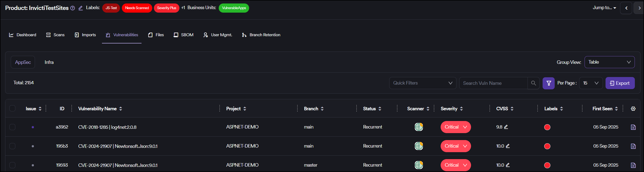
Task: Check the a3952 row checkbox
Action: click(x=12, y=127)
